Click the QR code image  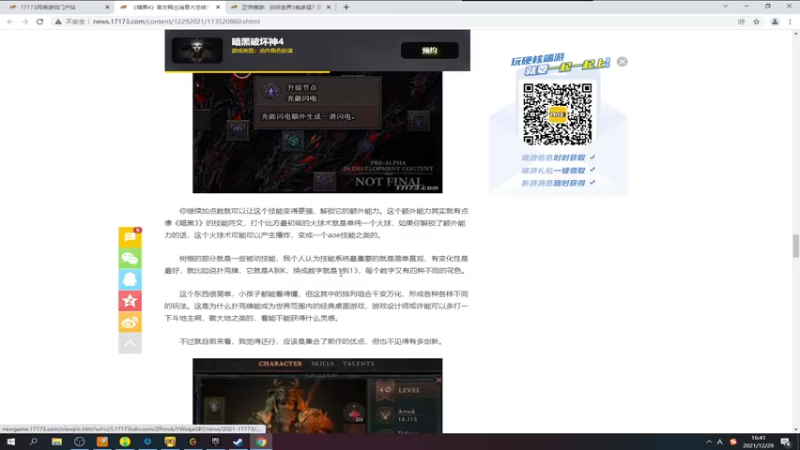click(558, 114)
